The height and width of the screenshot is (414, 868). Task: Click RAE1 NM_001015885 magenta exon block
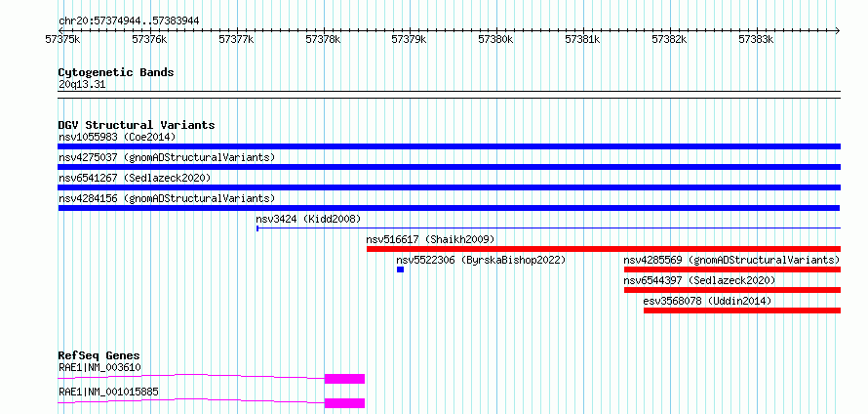click(344, 403)
